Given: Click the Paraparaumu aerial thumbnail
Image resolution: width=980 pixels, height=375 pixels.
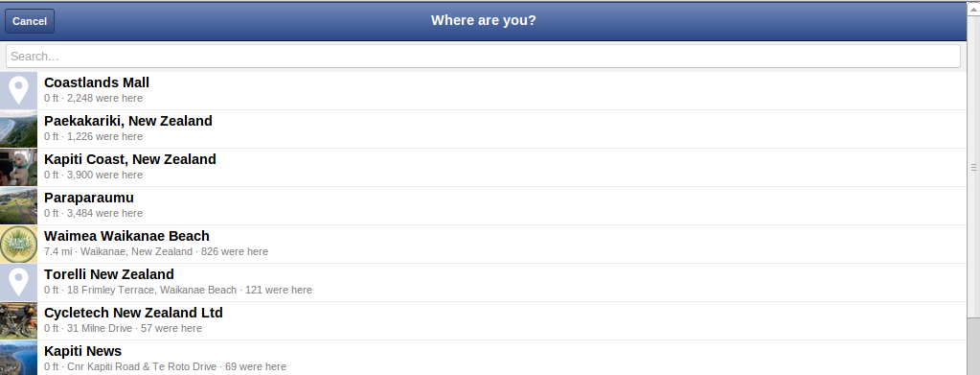Looking at the screenshot, I should point(19,205).
